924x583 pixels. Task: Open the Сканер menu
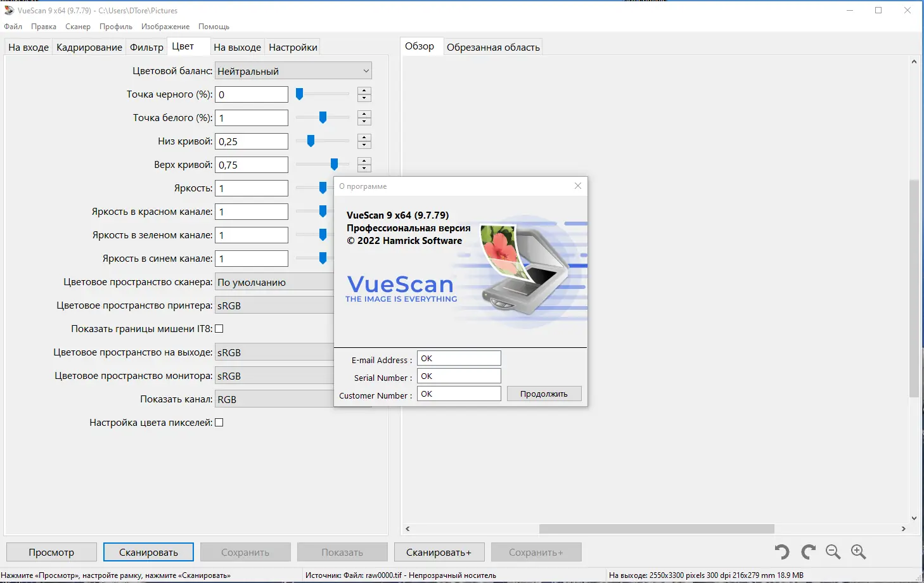pos(77,26)
